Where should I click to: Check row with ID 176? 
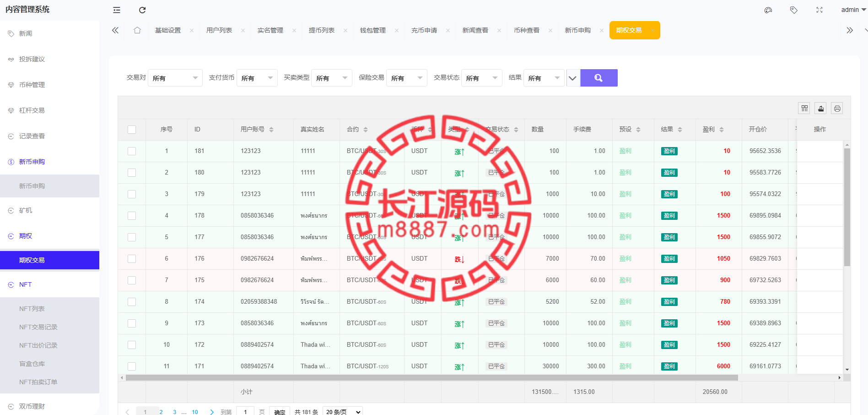click(132, 259)
